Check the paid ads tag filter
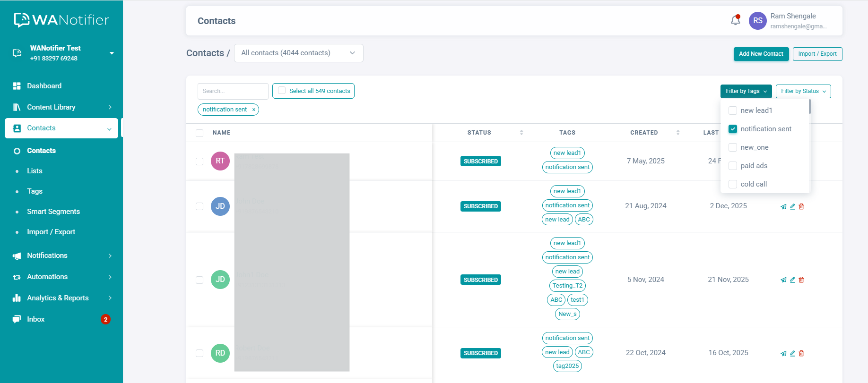Viewport: 868px width, 383px height. [733, 166]
